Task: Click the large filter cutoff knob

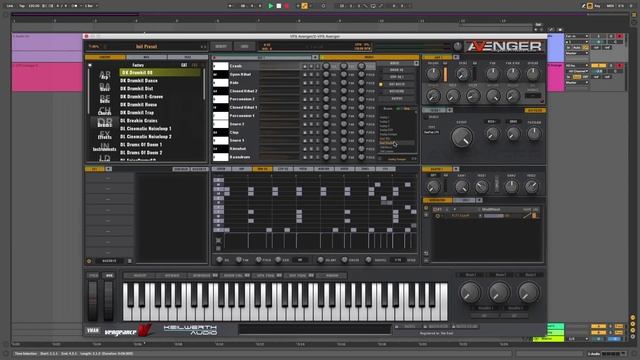Action: click(x=462, y=137)
